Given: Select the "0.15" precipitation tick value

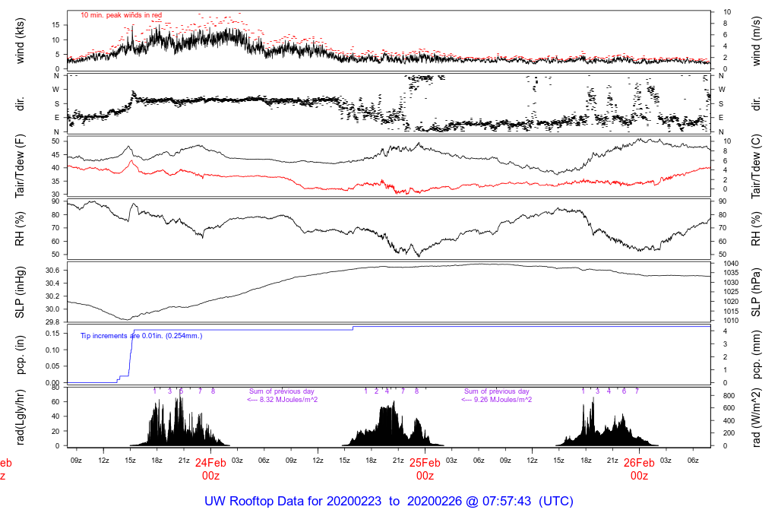Looking at the screenshot, I should 52,334.
